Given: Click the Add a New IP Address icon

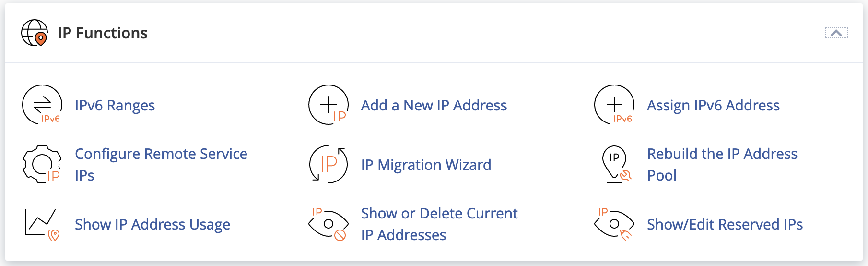Looking at the screenshot, I should pyautogui.click(x=328, y=105).
